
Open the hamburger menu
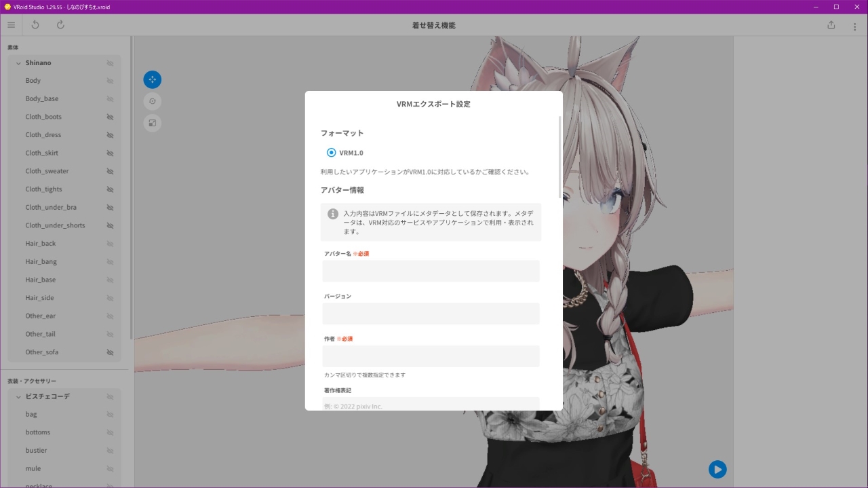[11, 25]
